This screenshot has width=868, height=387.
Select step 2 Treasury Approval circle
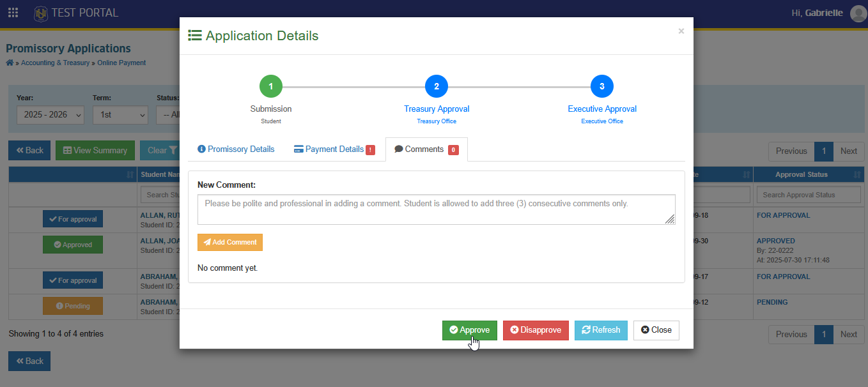(437, 86)
